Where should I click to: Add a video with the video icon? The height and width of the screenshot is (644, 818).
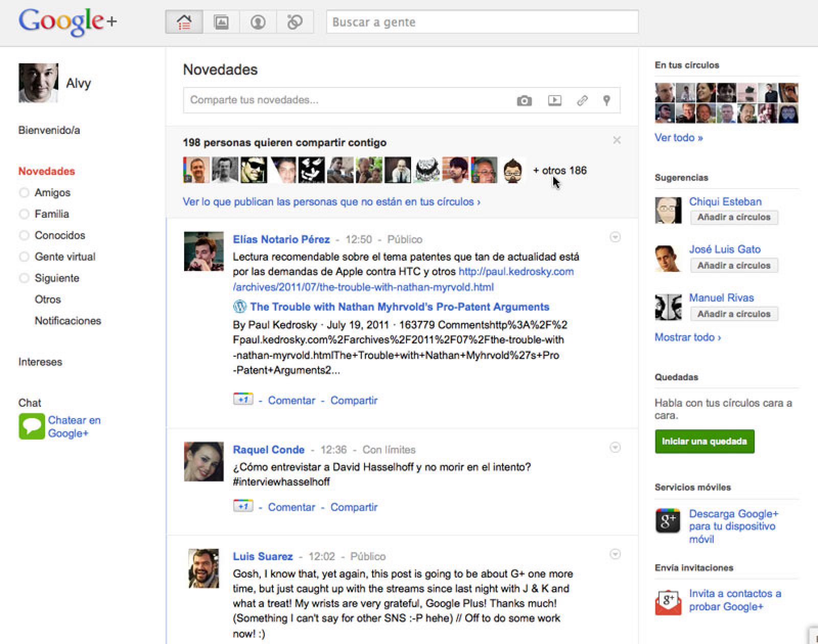pyautogui.click(x=554, y=101)
